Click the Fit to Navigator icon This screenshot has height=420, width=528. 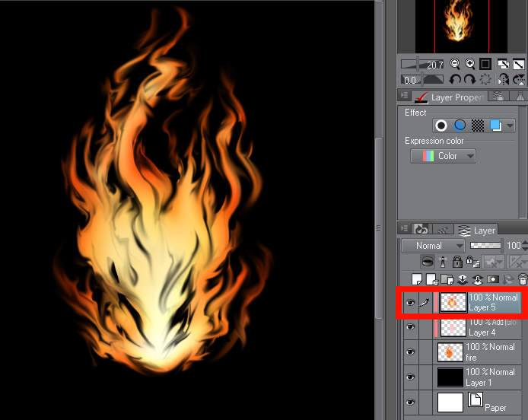click(504, 64)
